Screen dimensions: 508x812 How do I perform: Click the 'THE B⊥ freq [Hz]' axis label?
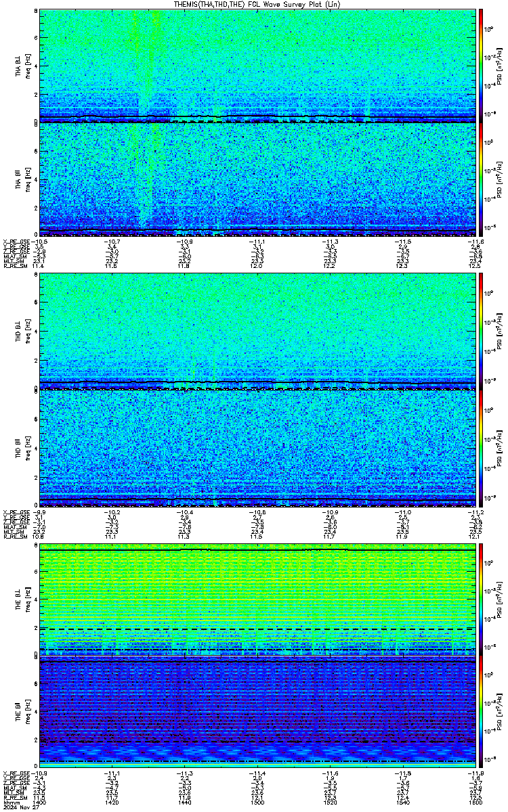(x=23, y=600)
